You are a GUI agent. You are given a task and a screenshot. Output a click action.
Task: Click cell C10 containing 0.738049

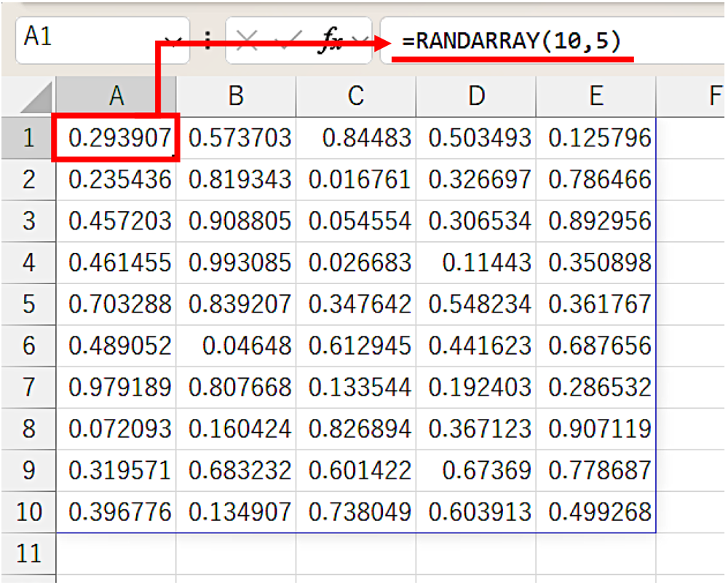[356, 511]
